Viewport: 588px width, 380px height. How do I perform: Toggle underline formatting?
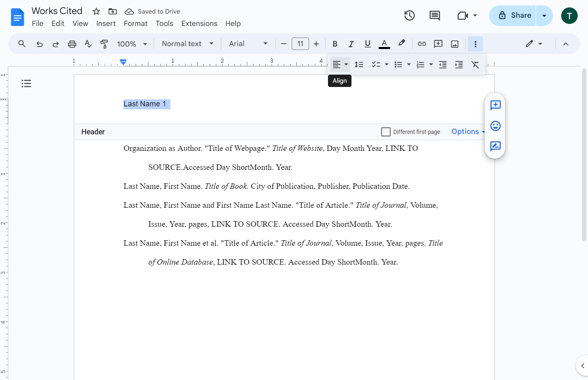[x=368, y=44]
